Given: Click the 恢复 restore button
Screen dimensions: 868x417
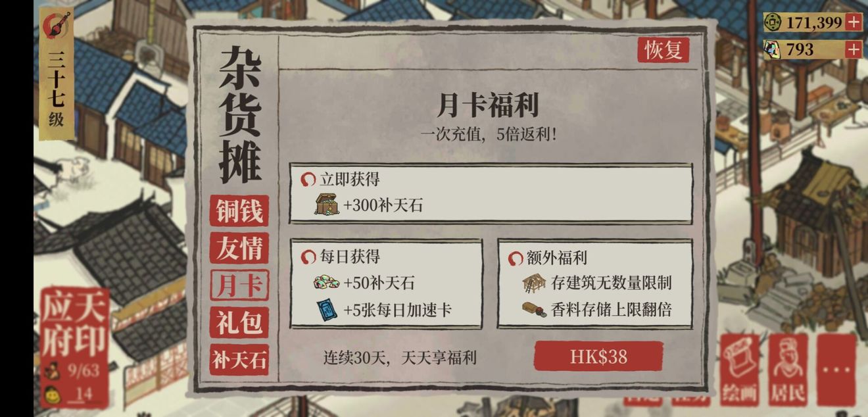Looking at the screenshot, I should coord(663,50).
